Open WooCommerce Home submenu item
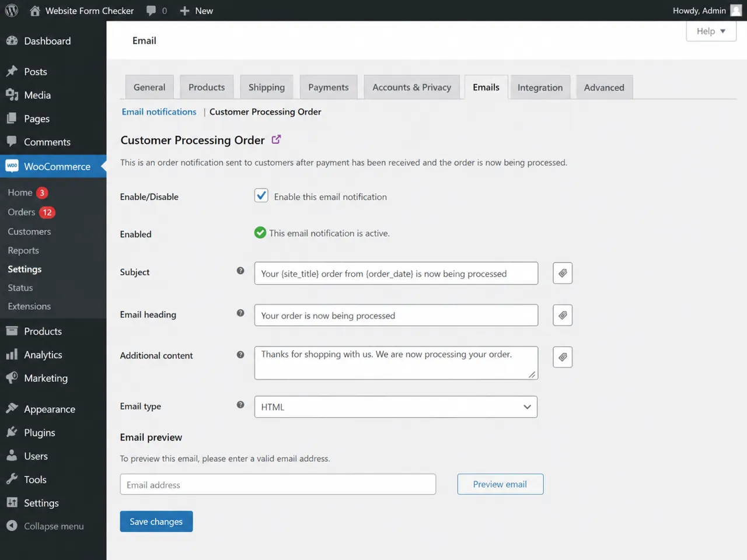Screen dimensions: 747x560 click(x=20, y=192)
